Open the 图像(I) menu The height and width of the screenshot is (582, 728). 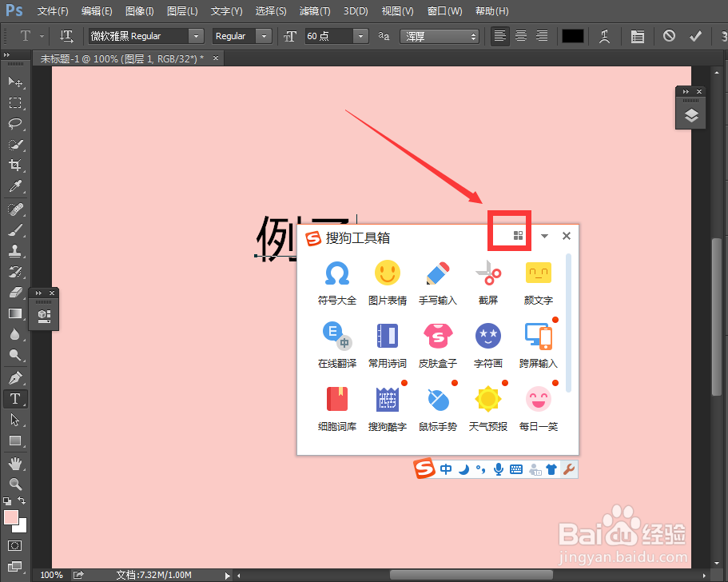tap(139, 10)
